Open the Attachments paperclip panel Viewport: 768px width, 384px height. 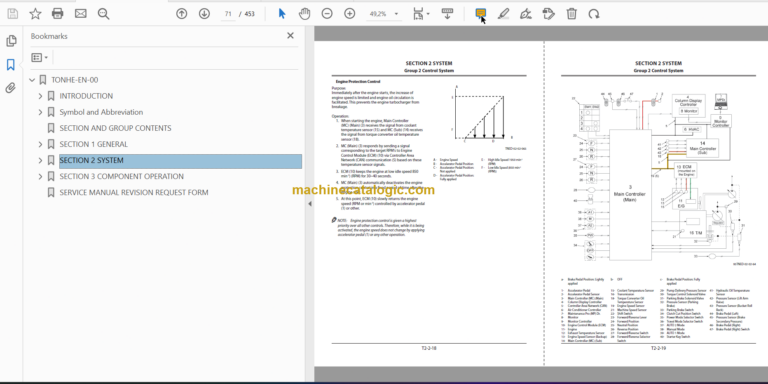11,88
